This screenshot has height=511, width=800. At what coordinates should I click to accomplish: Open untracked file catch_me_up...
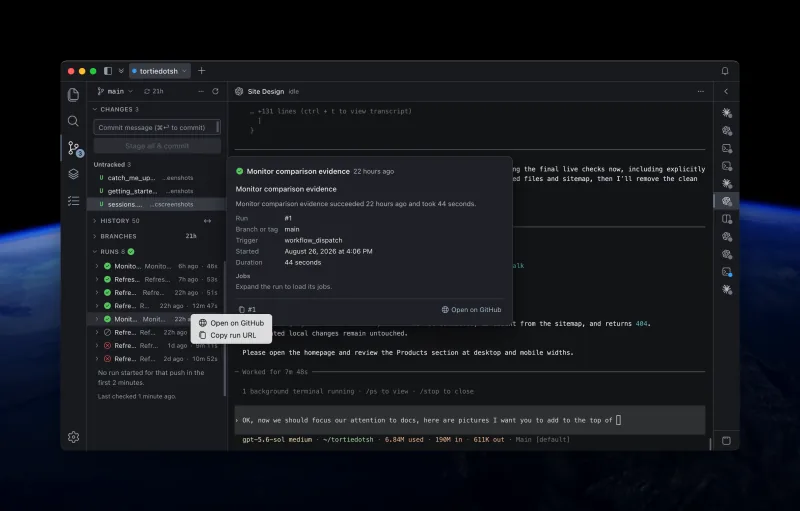[x=157, y=177]
